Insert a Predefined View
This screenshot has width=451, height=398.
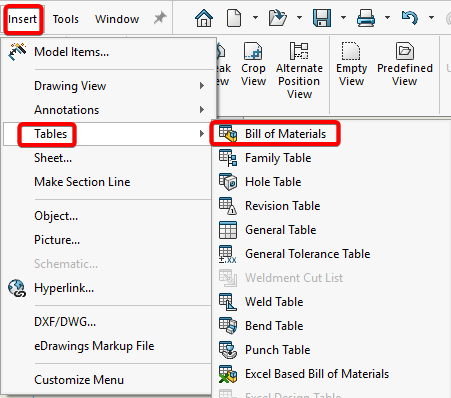coord(405,64)
